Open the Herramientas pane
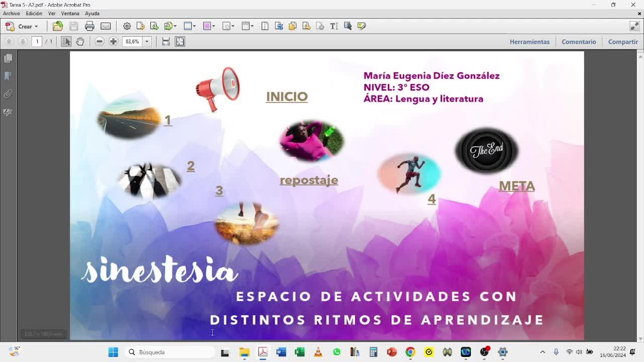The image size is (644, 362). click(x=529, y=42)
